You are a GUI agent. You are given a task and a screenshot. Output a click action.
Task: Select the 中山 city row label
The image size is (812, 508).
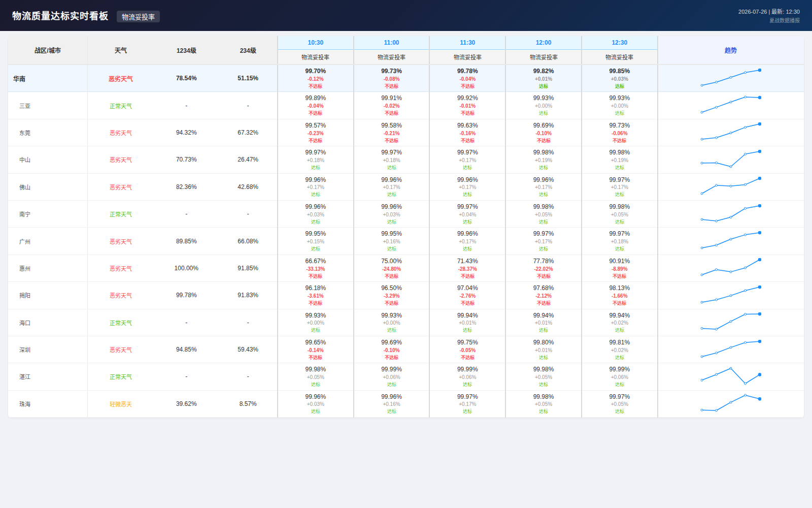click(25, 160)
